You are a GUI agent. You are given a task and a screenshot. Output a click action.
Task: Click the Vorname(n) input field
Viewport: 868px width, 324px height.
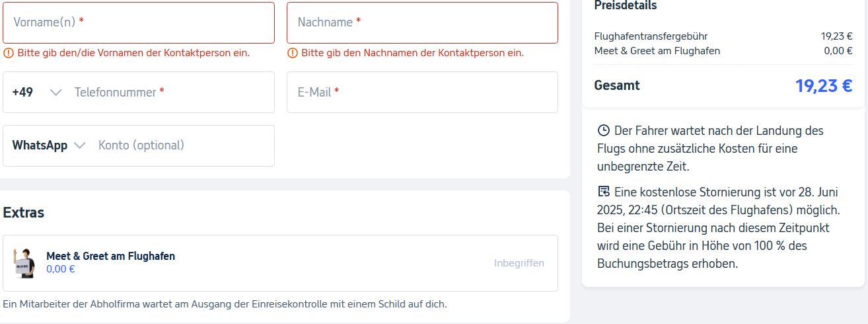139,22
